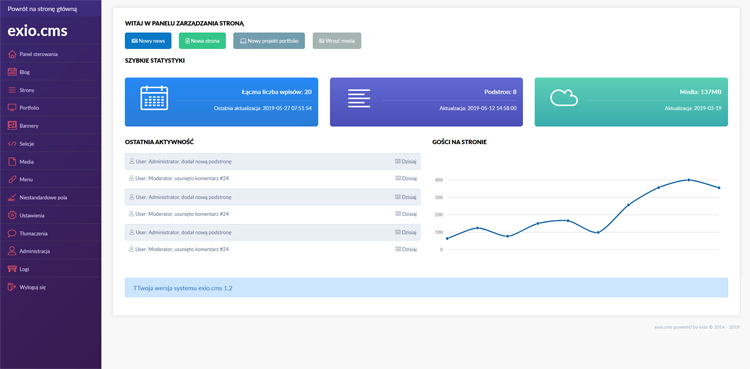
Task: Click the Nowy news button
Action: pos(148,41)
